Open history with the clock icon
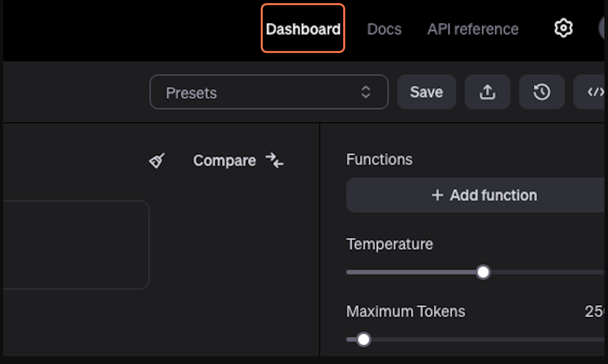Viewport: 608px width, 364px height. [542, 92]
